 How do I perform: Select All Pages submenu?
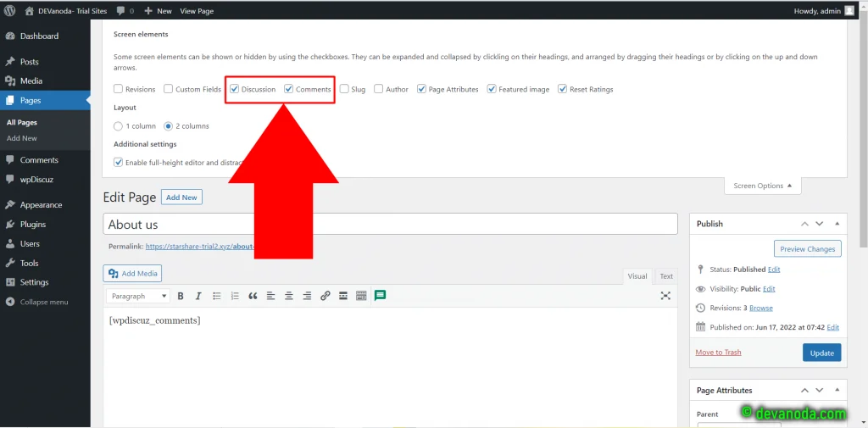pyautogui.click(x=22, y=122)
